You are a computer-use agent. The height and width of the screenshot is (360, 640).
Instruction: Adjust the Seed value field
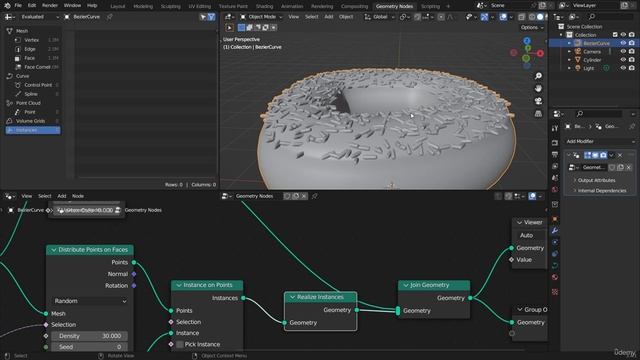90,347
